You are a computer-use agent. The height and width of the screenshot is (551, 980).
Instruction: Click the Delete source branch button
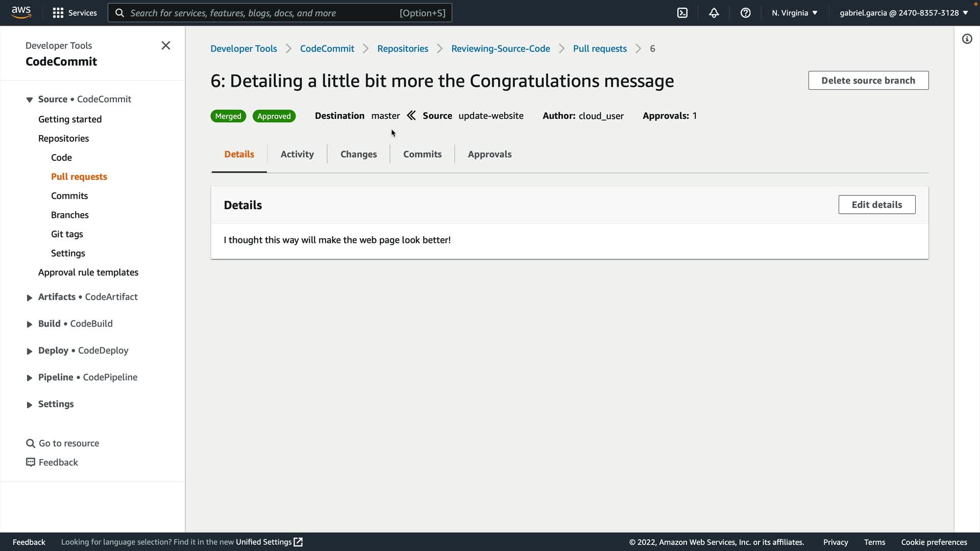click(x=868, y=81)
